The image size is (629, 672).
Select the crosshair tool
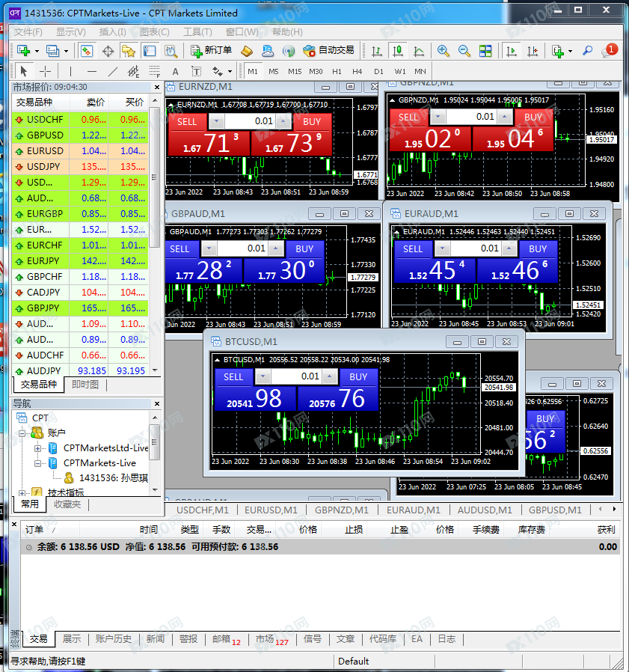[45, 71]
